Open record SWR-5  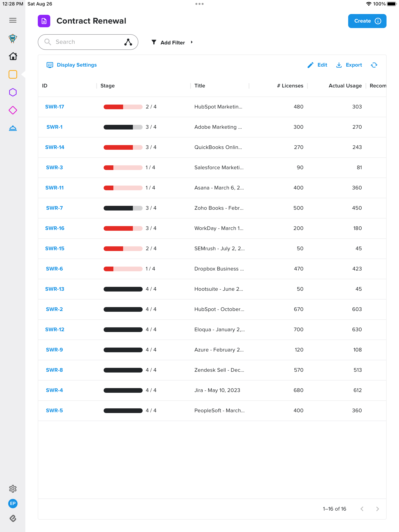click(54, 410)
